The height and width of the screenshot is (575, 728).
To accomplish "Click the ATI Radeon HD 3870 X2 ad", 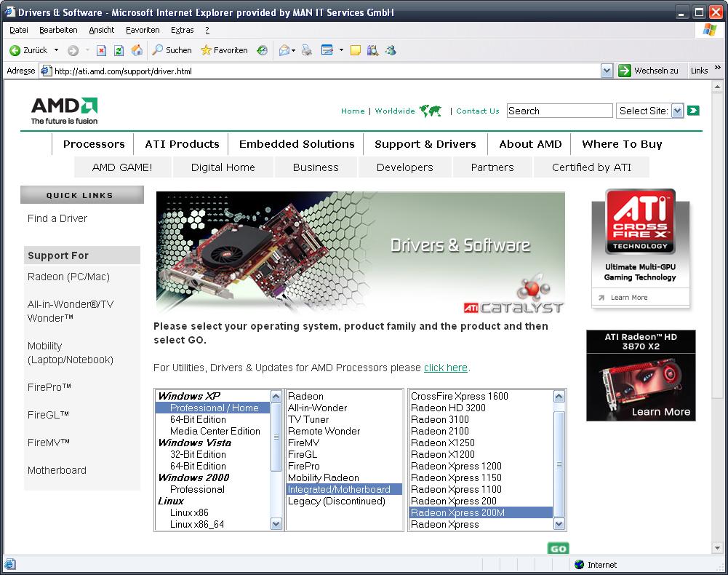I will [x=641, y=376].
